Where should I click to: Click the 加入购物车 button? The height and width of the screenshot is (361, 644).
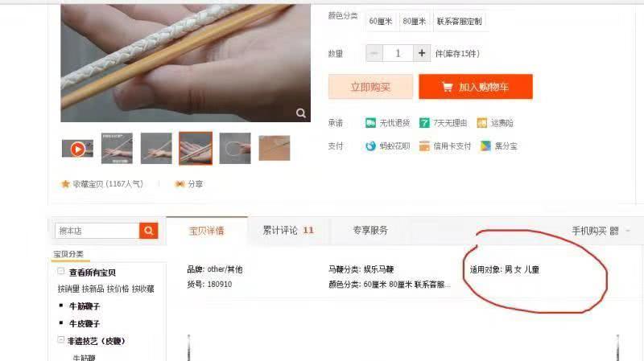coord(476,87)
